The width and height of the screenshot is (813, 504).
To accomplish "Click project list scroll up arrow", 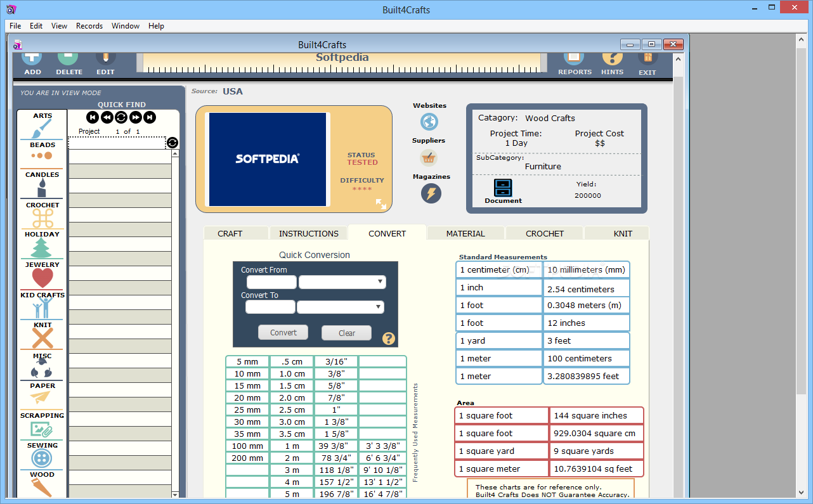I will pos(176,153).
